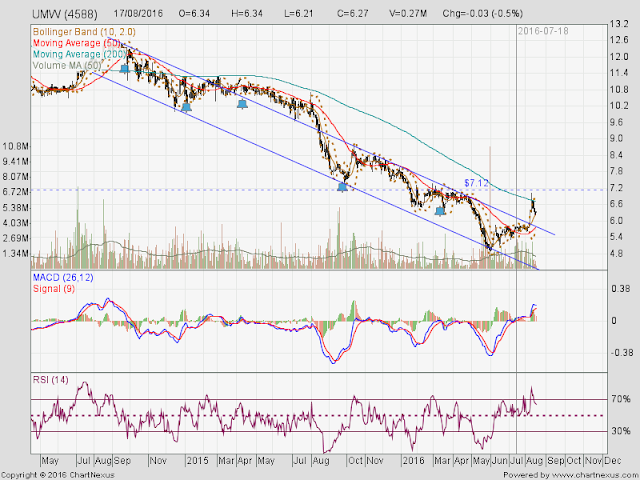This screenshot has height=480, width=640.
Task: Click the V=0.27M volume value
Action: 408,13
